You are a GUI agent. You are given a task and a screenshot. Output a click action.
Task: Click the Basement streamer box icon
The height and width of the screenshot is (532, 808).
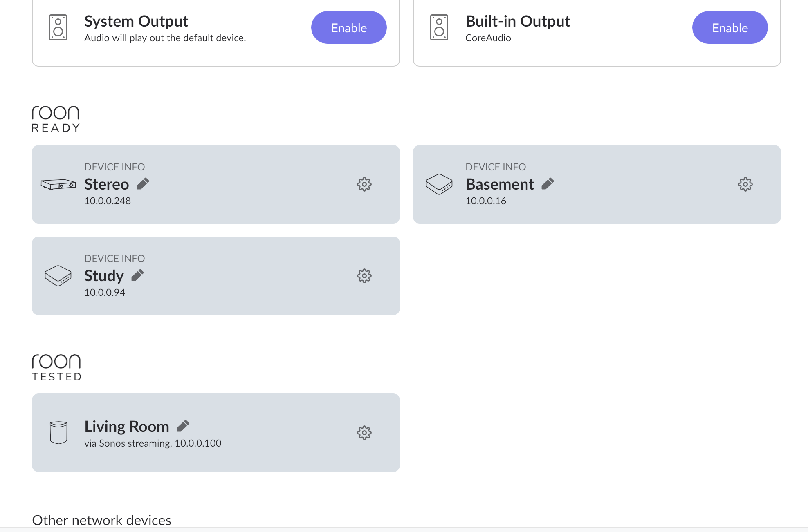[439, 184]
